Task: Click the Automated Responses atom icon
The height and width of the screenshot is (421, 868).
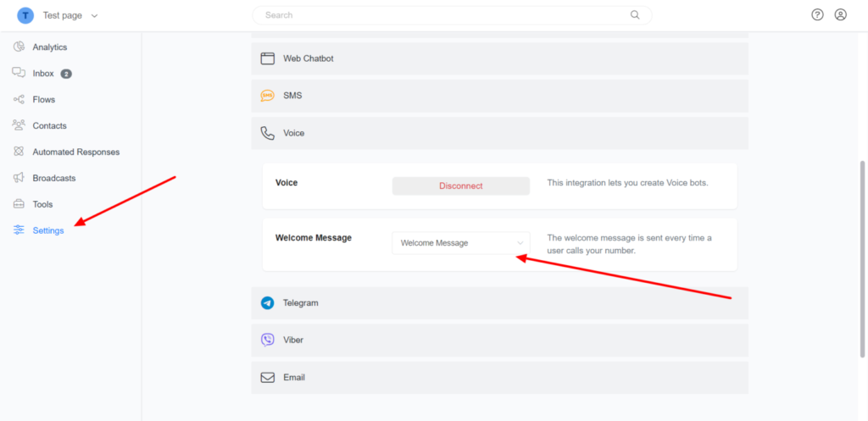Action: tap(19, 152)
